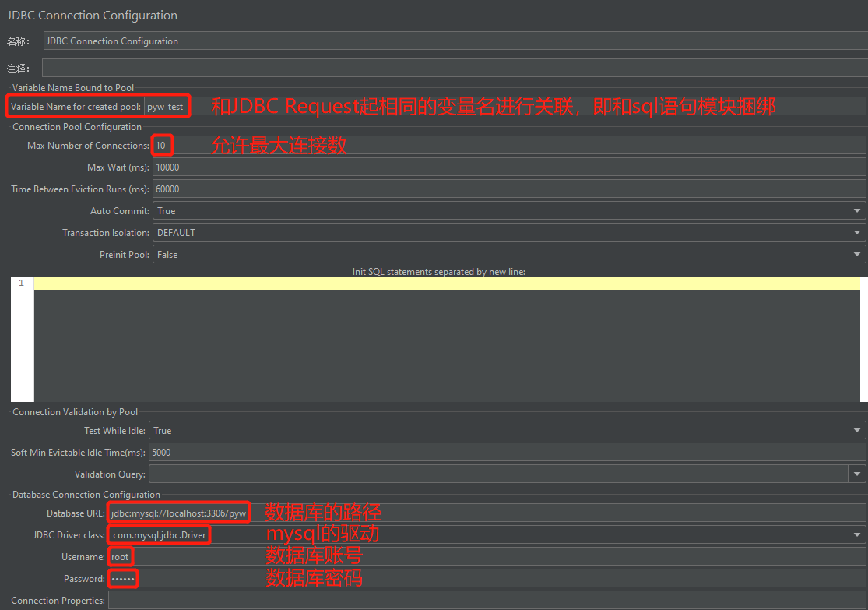
Task: Click the Connection Validation by Pool label
Action: pyautogui.click(x=76, y=411)
